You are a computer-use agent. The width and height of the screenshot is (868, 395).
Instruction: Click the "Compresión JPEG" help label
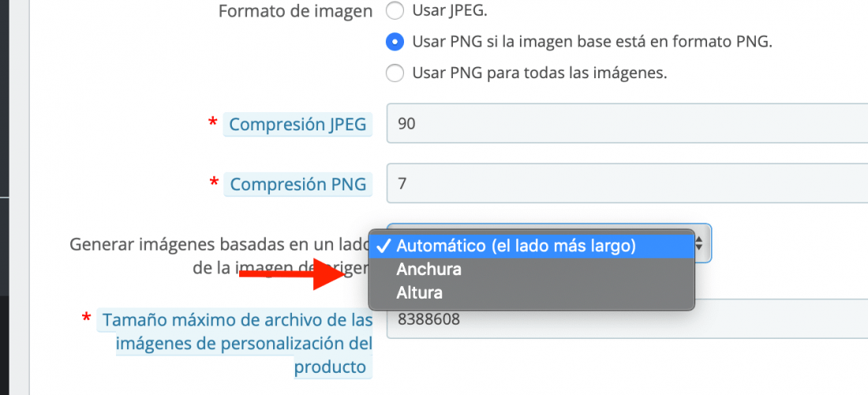click(297, 125)
